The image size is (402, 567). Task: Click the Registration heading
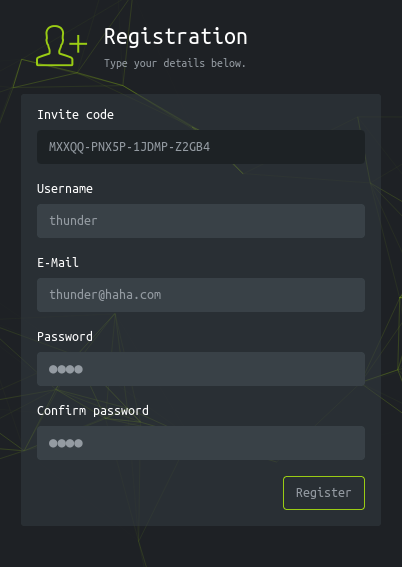pyautogui.click(x=175, y=37)
